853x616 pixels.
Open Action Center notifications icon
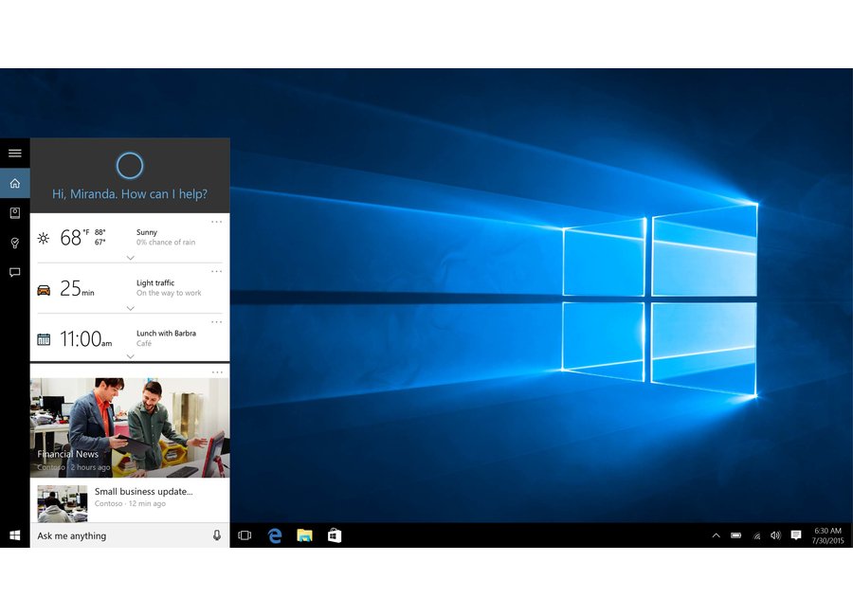click(x=796, y=535)
